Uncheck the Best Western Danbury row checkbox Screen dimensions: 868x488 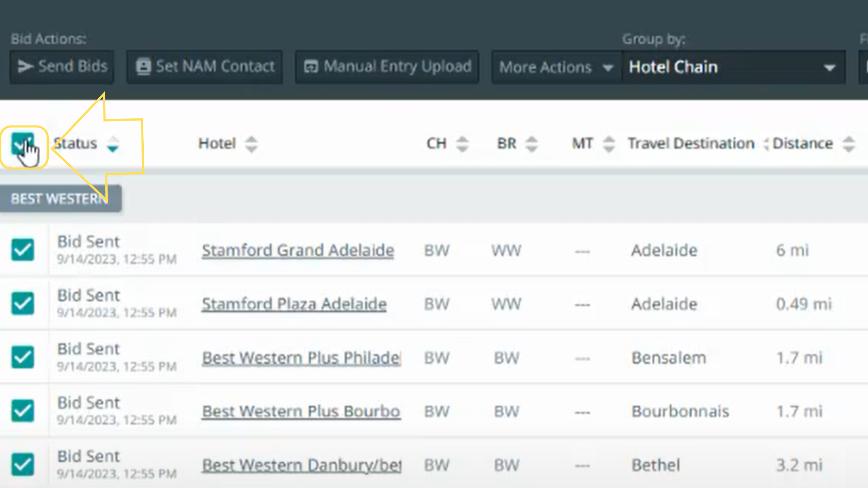click(x=23, y=465)
